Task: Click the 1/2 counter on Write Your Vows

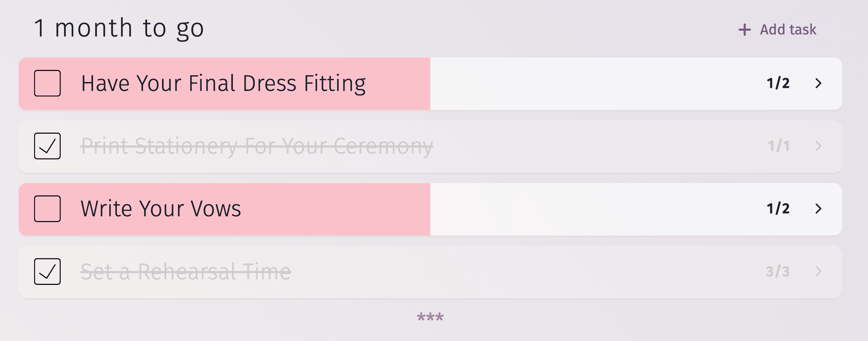Action: (x=778, y=209)
